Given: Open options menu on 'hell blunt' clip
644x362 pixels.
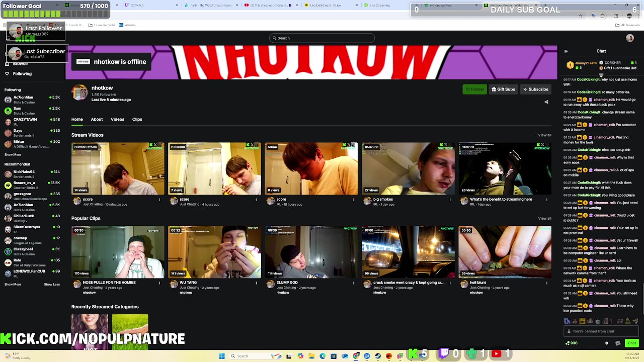Looking at the screenshot, I should coord(546,283).
